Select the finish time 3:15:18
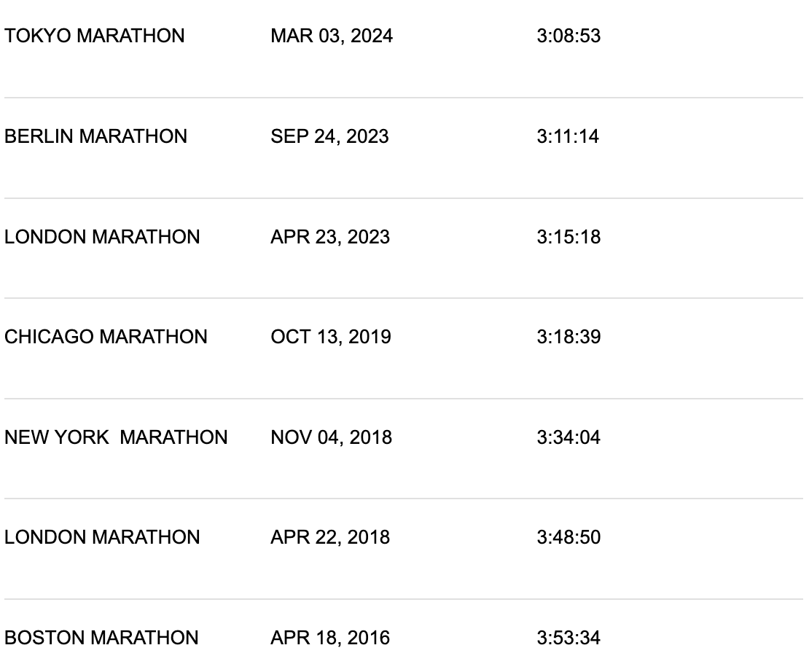The image size is (809, 672). pyautogui.click(x=568, y=237)
